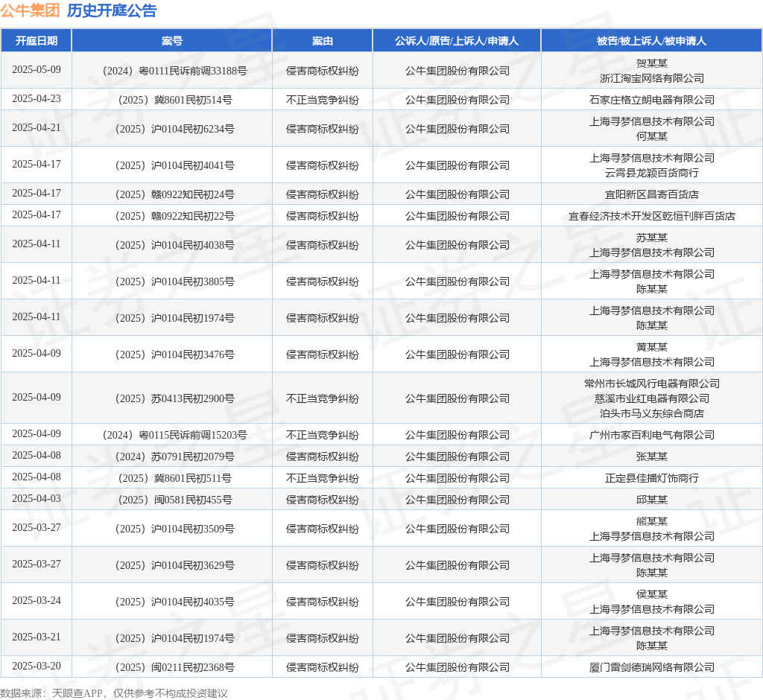Click case number 沪0104民初3629号
The width and height of the screenshot is (763, 700).
pyautogui.click(x=174, y=564)
